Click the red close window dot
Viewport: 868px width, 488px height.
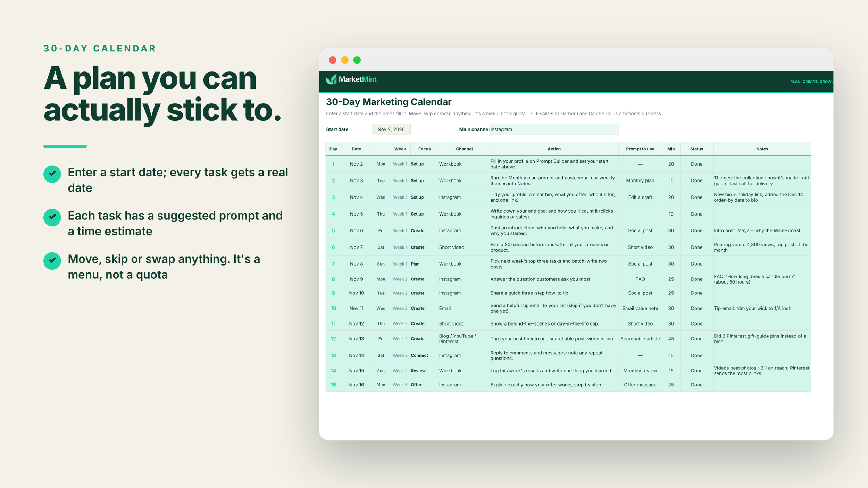[x=333, y=60]
